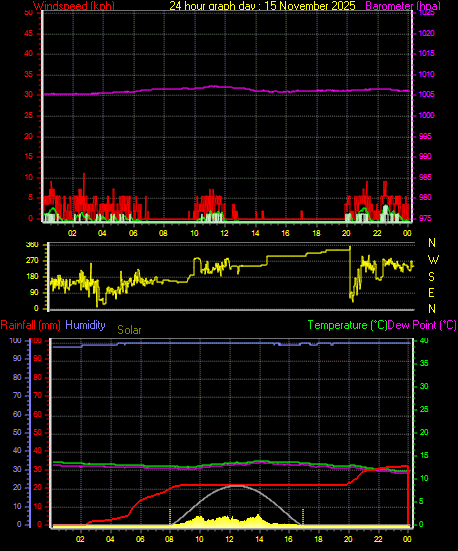Click hour 18 under the windspeed chart
458x551 pixels.
316,233
